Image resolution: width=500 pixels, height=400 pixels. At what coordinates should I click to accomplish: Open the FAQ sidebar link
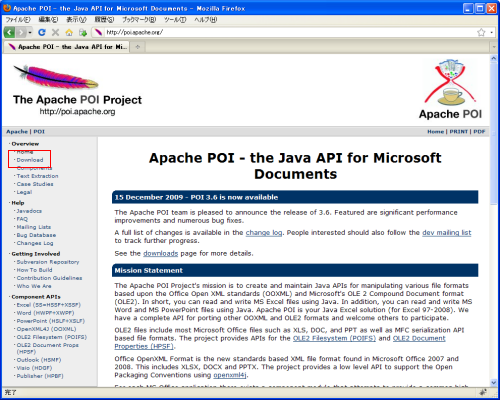(x=22, y=219)
